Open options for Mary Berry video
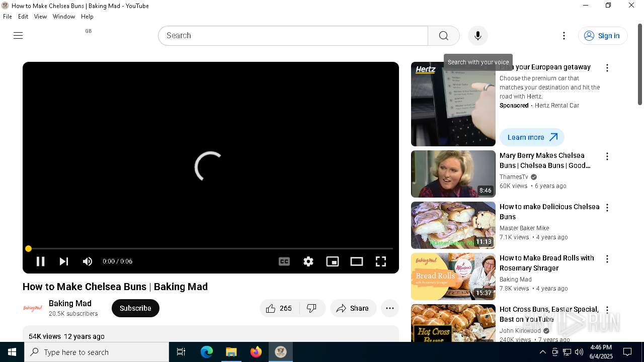644x362 pixels. pos(607,156)
